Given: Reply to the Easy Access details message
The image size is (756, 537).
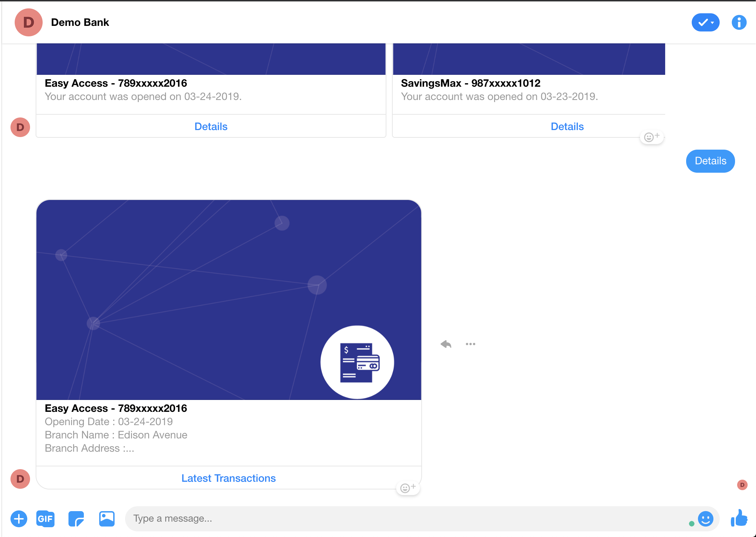Looking at the screenshot, I should click(446, 344).
